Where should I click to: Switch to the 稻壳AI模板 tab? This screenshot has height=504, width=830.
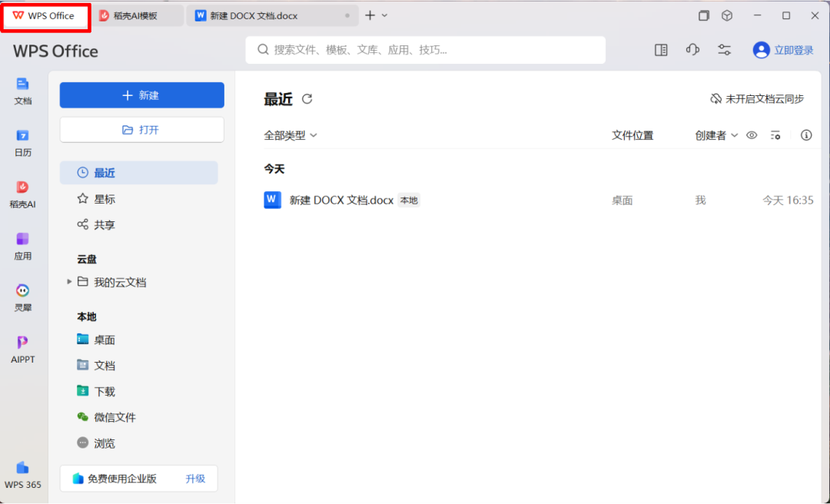(x=138, y=16)
